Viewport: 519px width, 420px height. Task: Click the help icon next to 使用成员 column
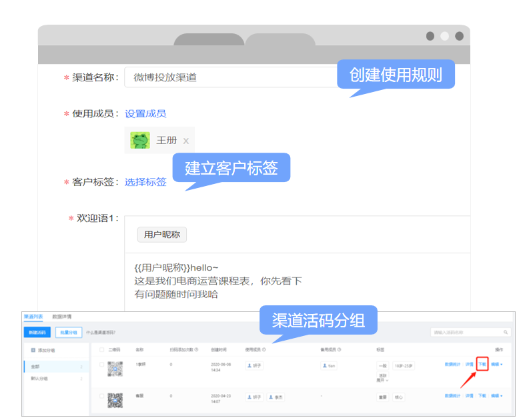[264, 349]
